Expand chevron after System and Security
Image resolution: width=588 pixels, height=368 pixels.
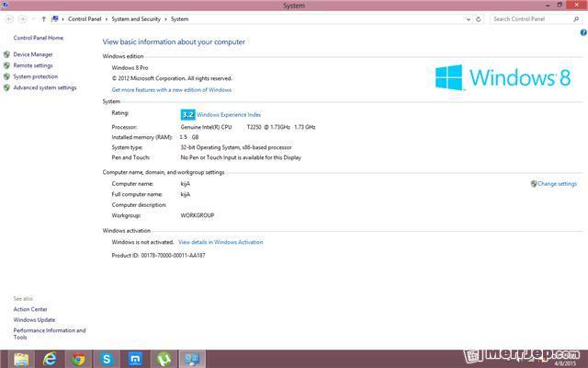point(165,18)
